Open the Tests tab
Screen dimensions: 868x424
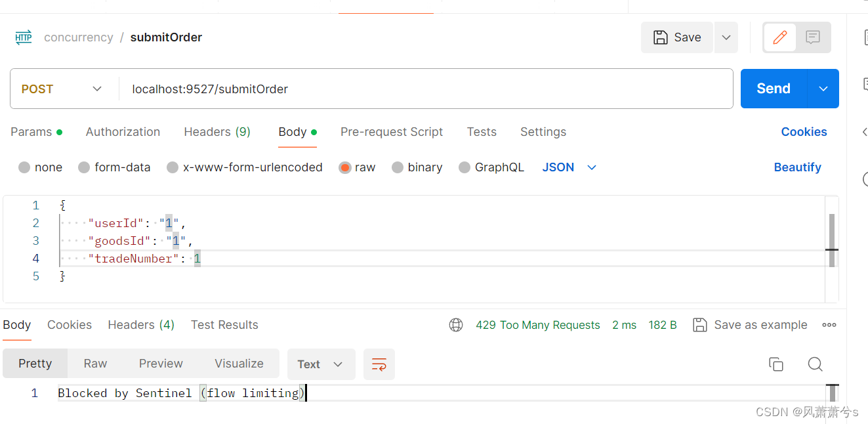click(x=482, y=132)
